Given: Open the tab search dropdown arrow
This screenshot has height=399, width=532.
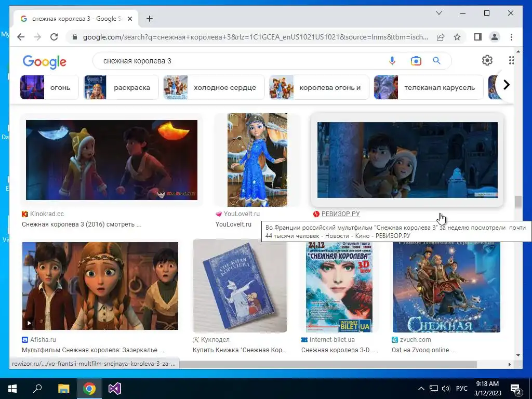Looking at the screenshot, I should click(438, 13).
